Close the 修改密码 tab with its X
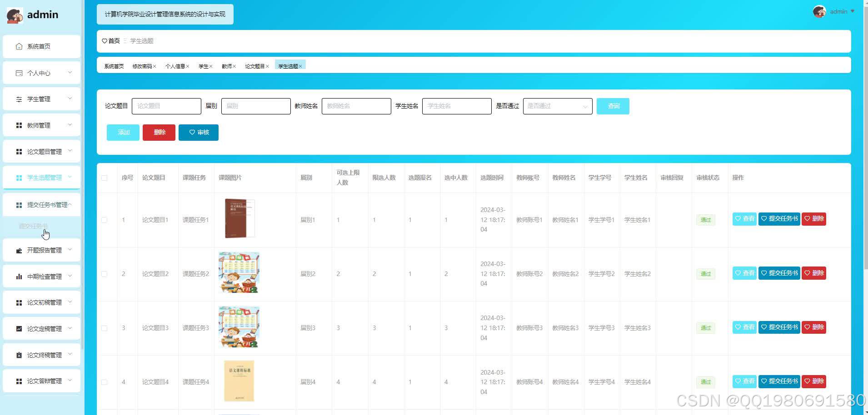The width and height of the screenshot is (868, 415). [155, 66]
